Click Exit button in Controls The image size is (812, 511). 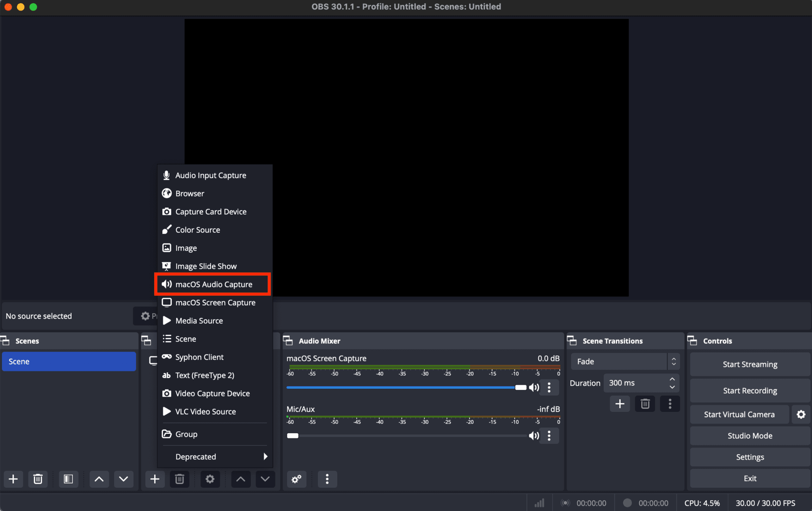[x=750, y=479]
